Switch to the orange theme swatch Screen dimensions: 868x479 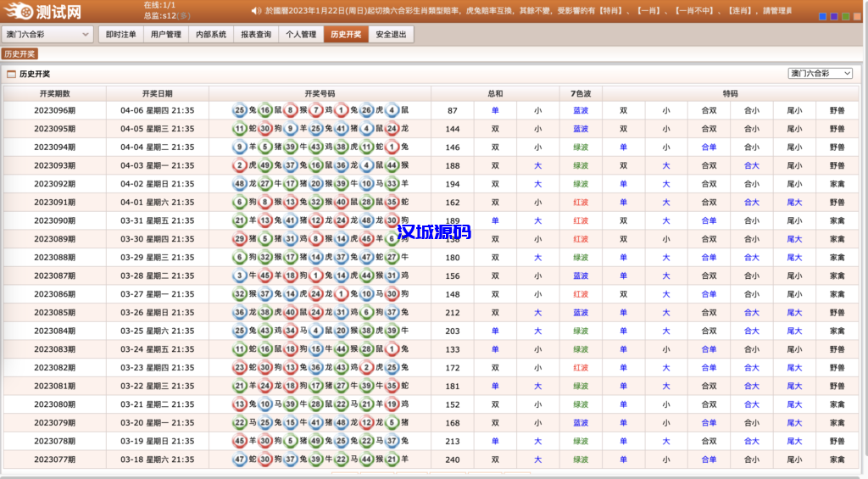coord(858,17)
